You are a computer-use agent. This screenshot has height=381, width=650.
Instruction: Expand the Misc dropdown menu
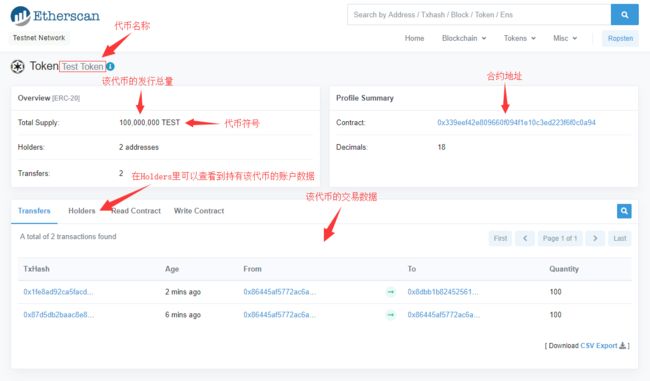(565, 38)
